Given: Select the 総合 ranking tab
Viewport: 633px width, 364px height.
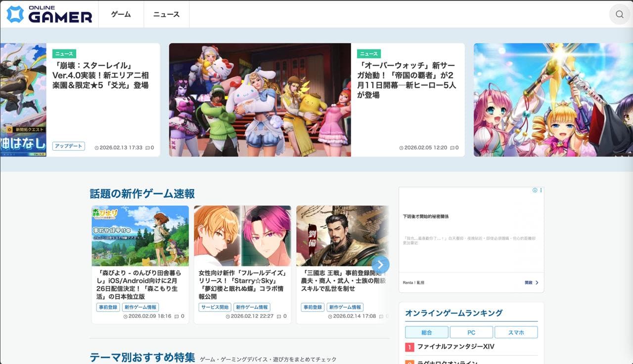Looking at the screenshot, I should point(426,332).
